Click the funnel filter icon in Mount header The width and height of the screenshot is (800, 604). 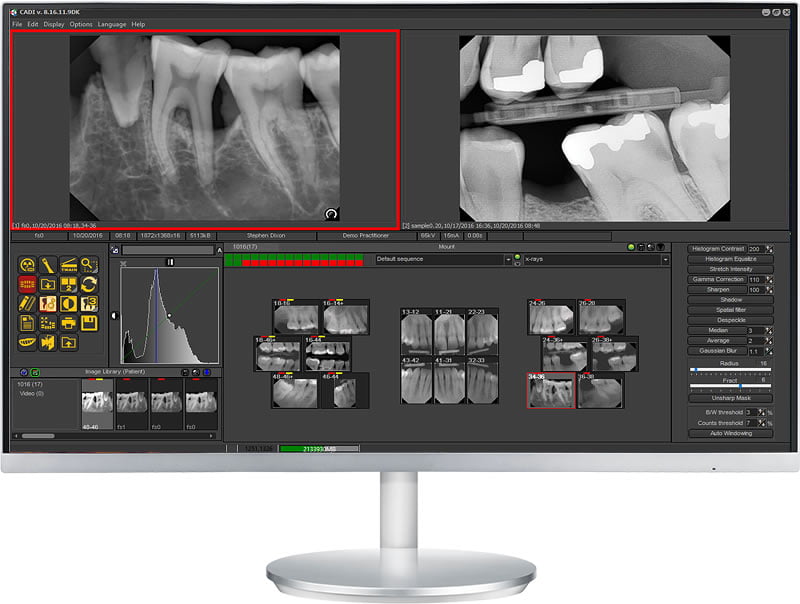click(660, 247)
